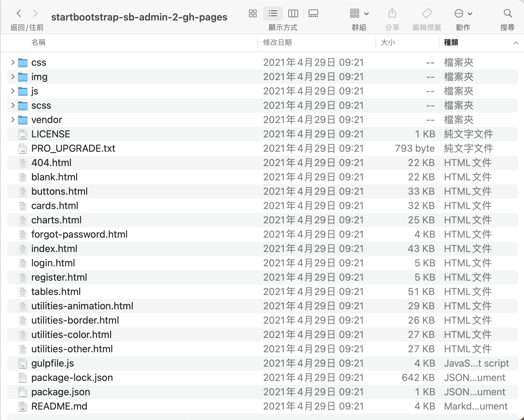
Task: Click the back navigation arrow
Action: 19,14
